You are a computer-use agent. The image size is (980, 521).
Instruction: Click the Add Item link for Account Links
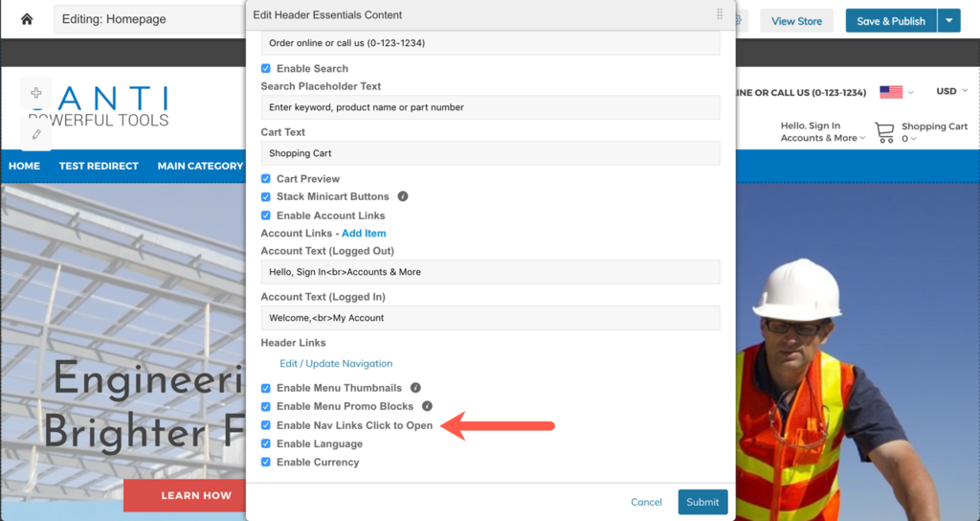[364, 234]
